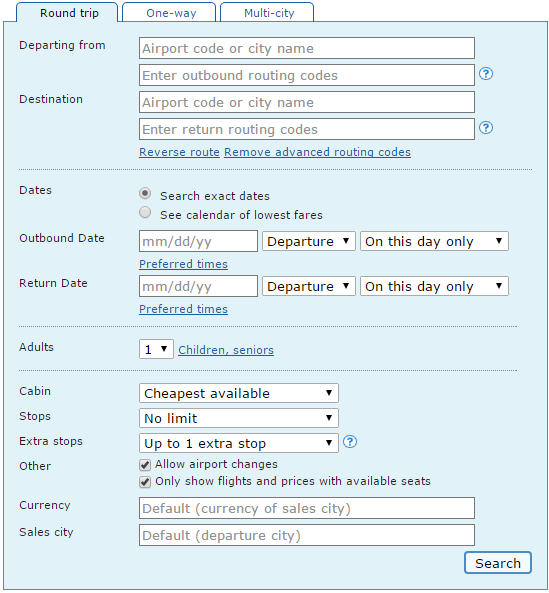Viewport: 549px width, 593px height.
Task: Click the Outbound Date input field
Action: (198, 241)
